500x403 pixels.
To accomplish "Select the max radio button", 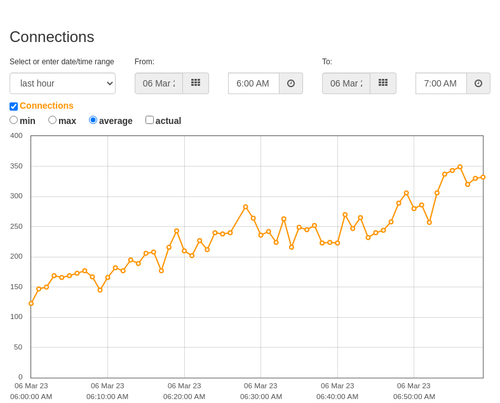I will click(52, 120).
